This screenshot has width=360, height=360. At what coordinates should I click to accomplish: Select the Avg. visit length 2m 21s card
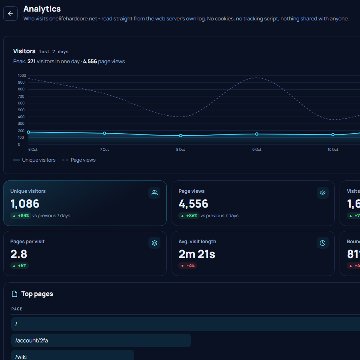click(253, 254)
